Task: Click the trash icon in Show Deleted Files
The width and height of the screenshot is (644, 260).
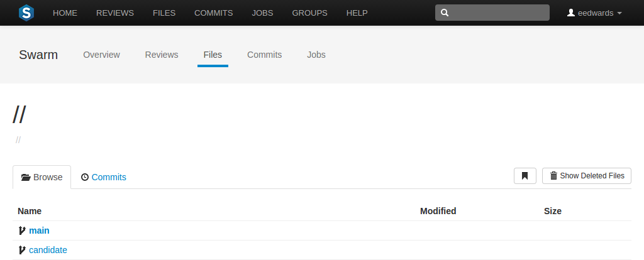Action: pyautogui.click(x=553, y=176)
